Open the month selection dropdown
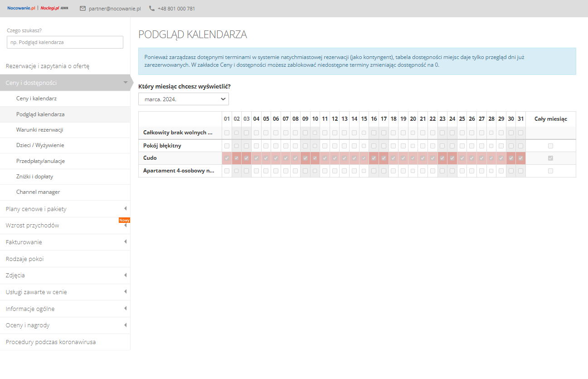Screen dimensions: 588x379 183,99
